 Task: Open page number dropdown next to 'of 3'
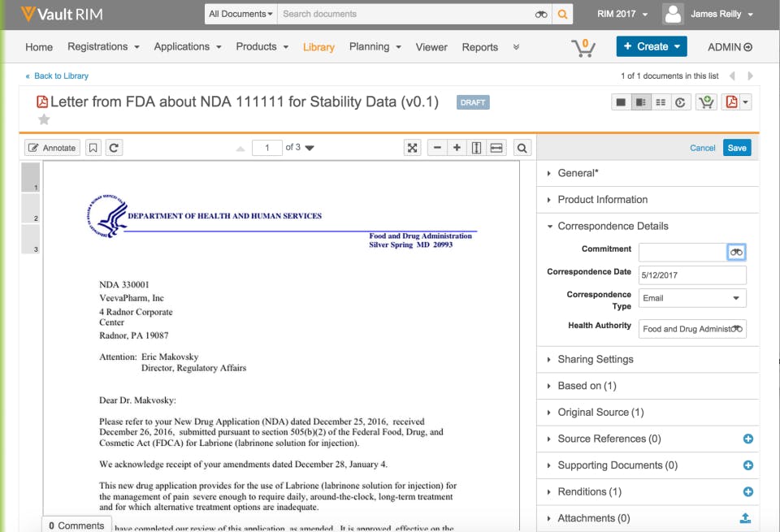[x=310, y=148]
